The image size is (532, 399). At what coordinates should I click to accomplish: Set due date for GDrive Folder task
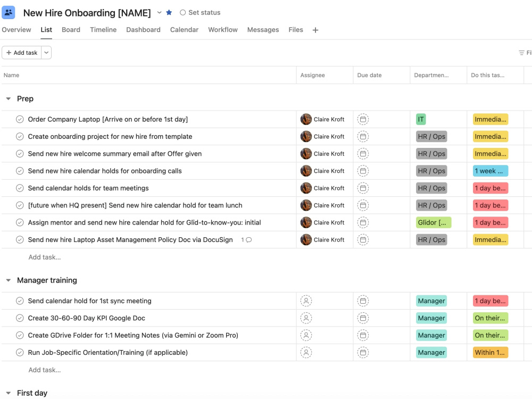click(363, 335)
